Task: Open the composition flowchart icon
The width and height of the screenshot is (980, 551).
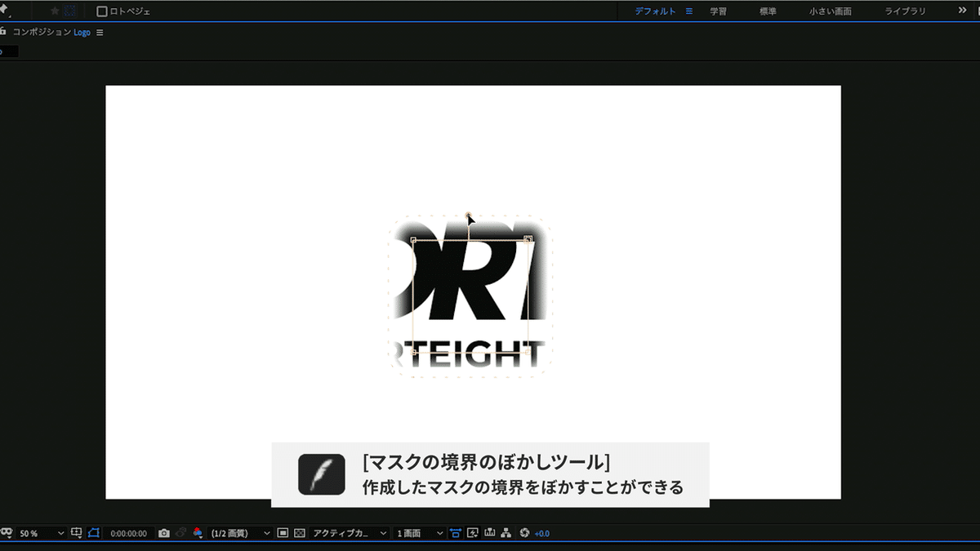Action: point(506,533)
